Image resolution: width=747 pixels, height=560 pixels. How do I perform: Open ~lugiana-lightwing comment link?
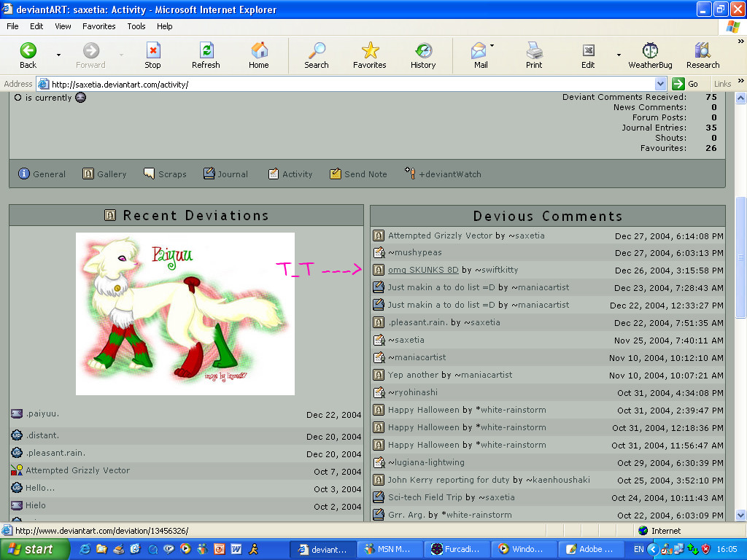point(426,462)
